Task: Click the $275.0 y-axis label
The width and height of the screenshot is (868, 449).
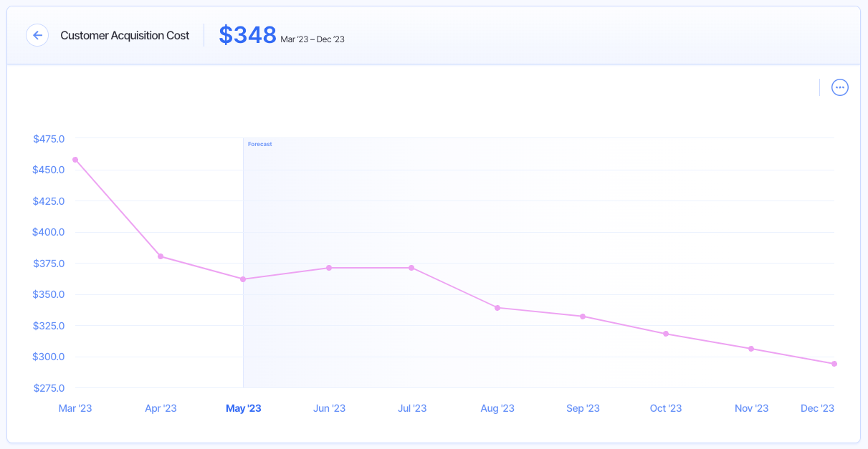Action: click(47, 387)
